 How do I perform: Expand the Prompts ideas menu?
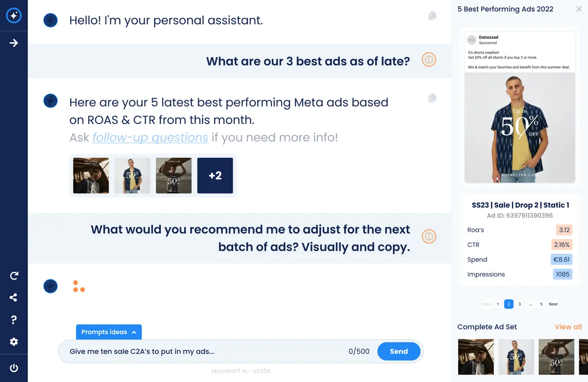(x=109, y=332)
